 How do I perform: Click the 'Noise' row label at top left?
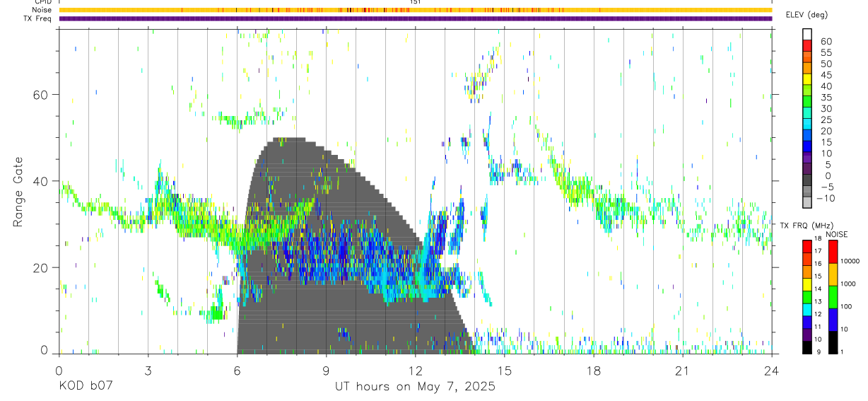pyautogui.click(x=42, y=10)
